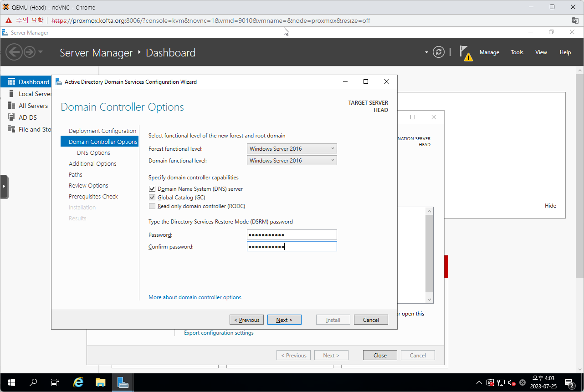Uncheck the Domain Name System (DNS) server checkbox
The height and width of the screenshot is (392, 584).
152,189
